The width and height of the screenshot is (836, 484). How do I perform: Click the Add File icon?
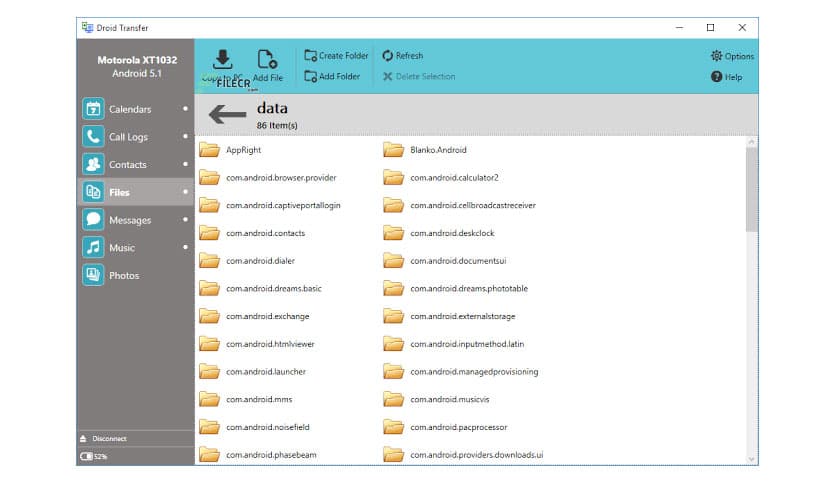coord(267,59)
